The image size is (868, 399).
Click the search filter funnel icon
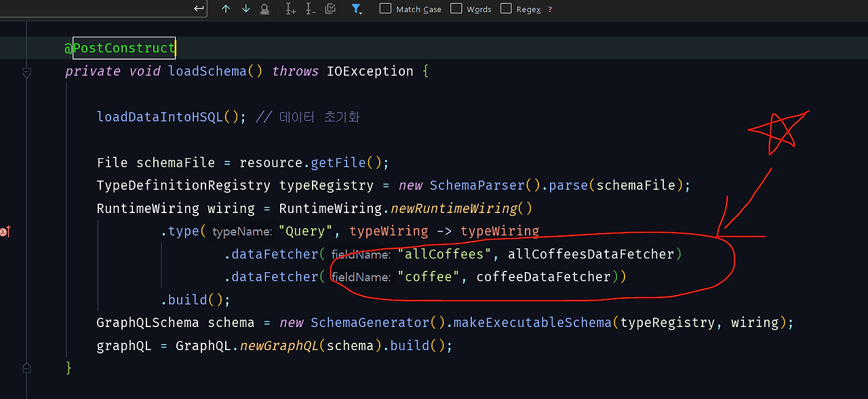[x=355, y=8]
